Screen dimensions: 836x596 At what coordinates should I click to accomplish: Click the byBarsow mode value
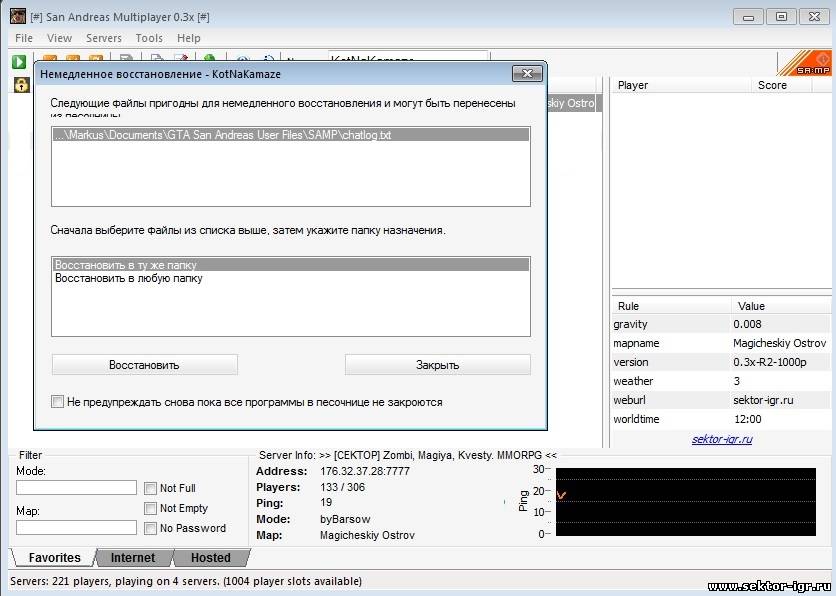pos(345,519)
